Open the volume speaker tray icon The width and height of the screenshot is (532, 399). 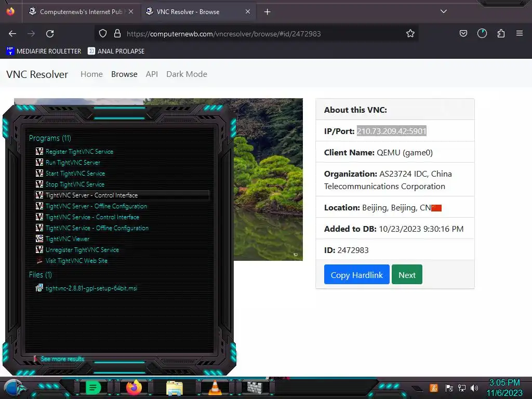point(474,388)
